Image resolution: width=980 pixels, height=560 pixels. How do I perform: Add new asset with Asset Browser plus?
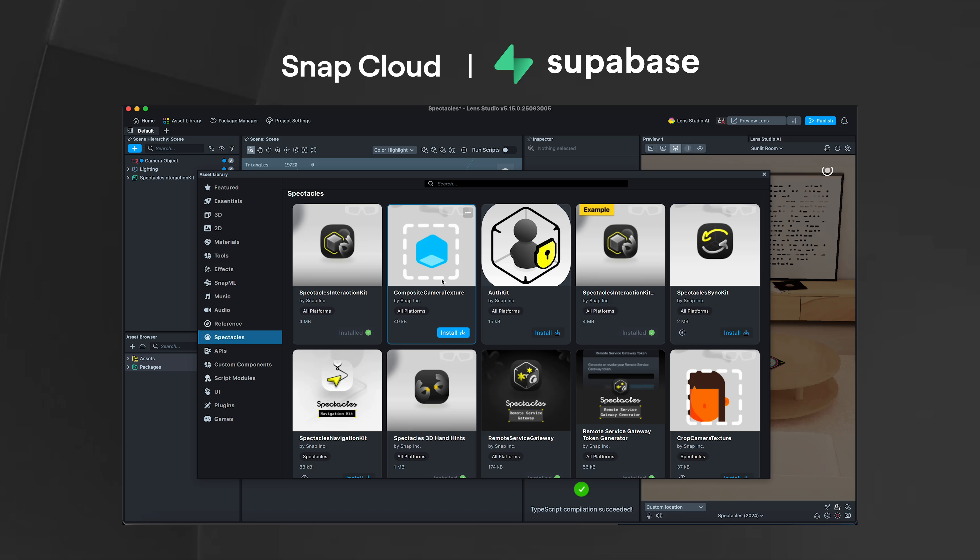pos(132,346)
